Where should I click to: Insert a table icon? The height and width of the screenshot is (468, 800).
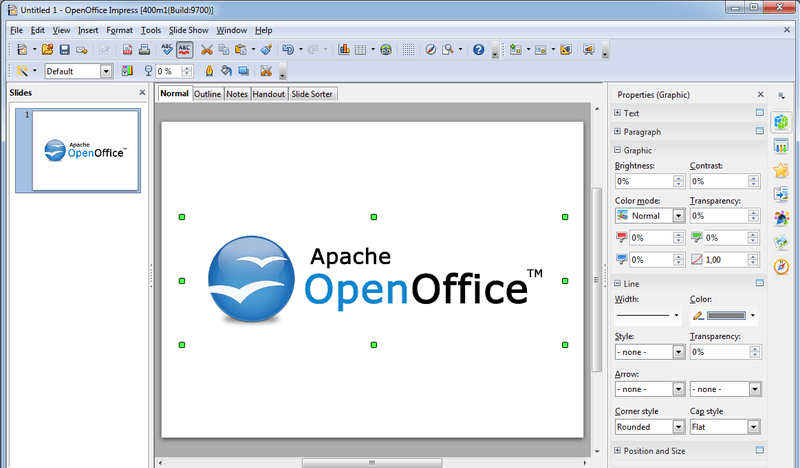pyautogui.click(x=361, y=50)
